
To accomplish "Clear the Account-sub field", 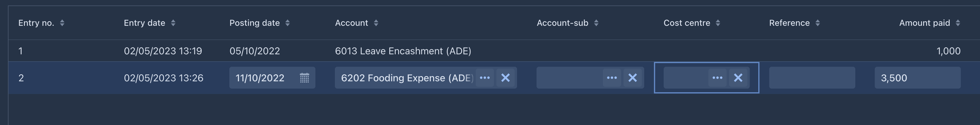I will tap(632, 78).
